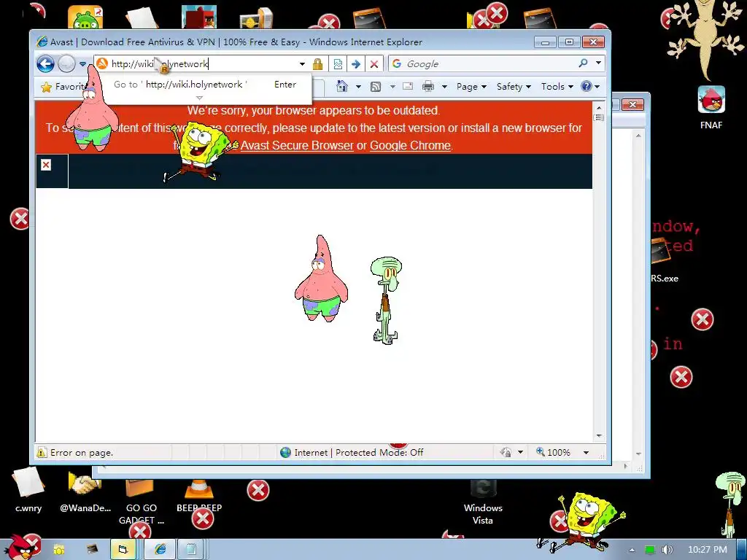Open the search provider dropdown arrow
This screenshot has width=747, height=560.
tap(598, 63)
